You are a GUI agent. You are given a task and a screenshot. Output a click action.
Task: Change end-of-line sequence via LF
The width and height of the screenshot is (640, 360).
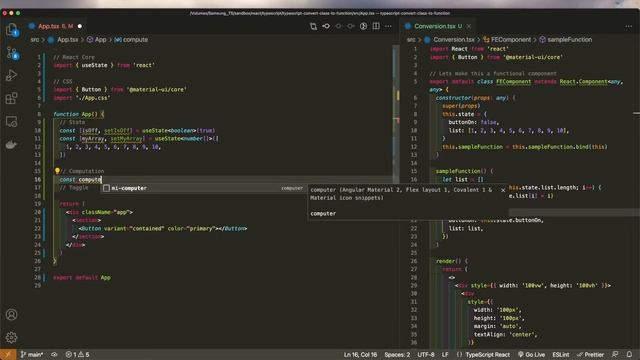(x=445, y=355)
